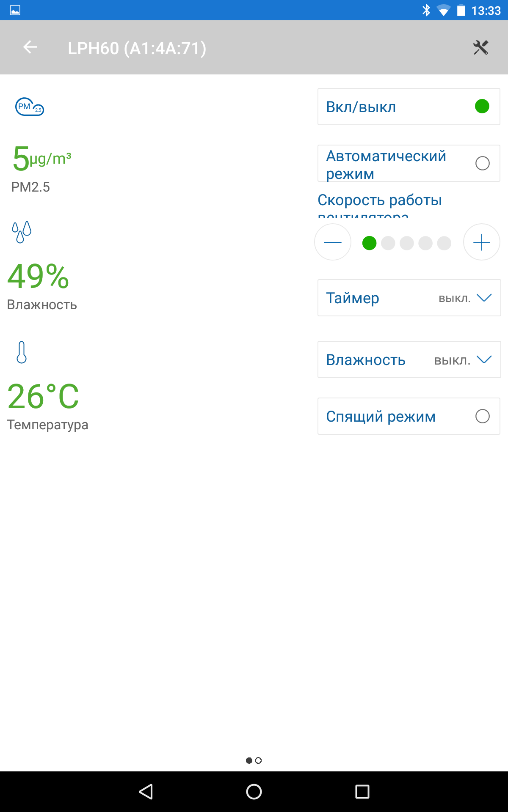Decrease fan speed with minus button

[333, 242]
